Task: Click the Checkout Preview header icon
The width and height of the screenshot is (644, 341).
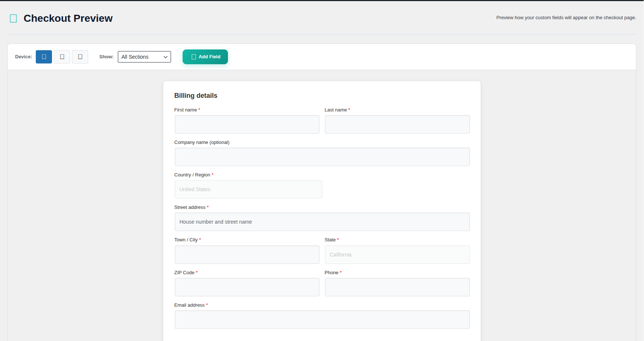Action: 13,18
